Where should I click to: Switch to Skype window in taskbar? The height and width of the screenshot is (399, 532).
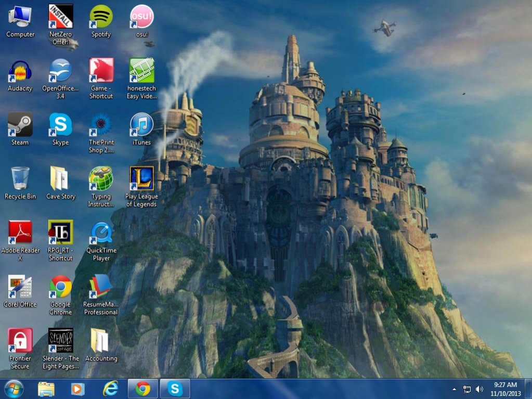point(175,389)
